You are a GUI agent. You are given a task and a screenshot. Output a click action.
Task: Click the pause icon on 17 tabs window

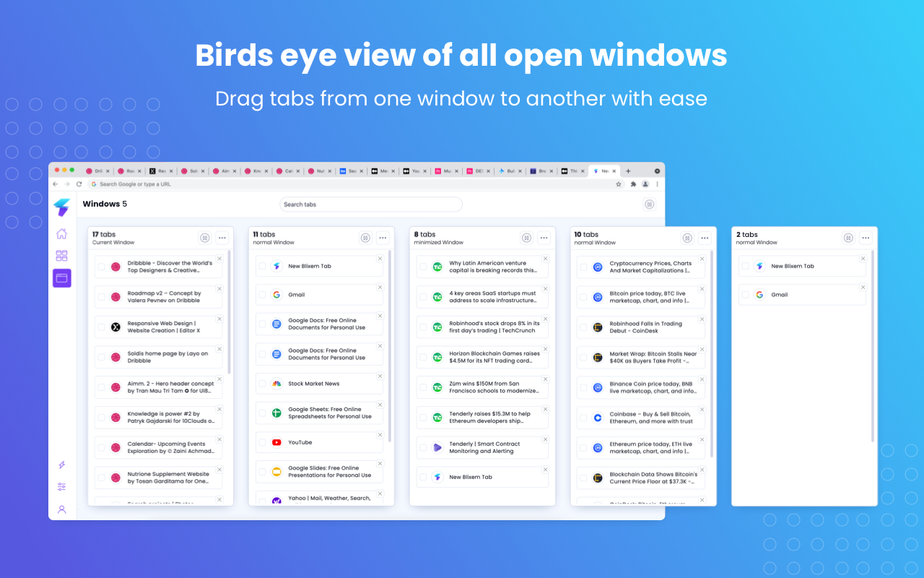click(204, 238)
